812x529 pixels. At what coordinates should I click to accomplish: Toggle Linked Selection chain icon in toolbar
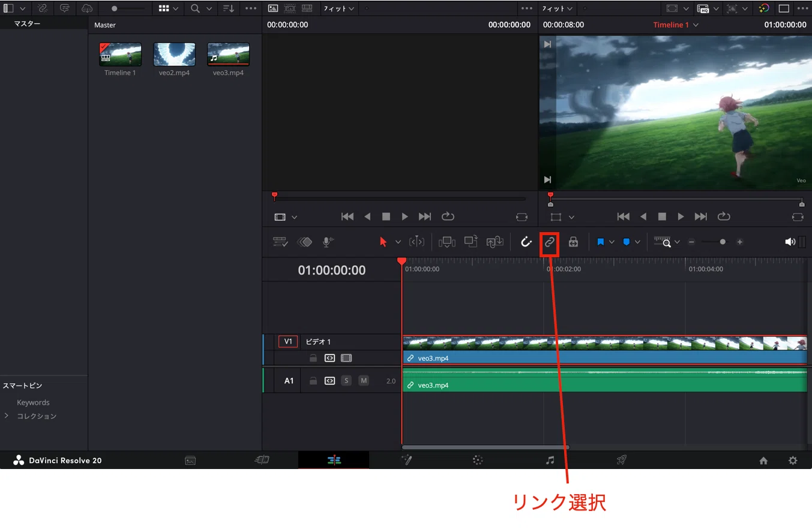tap(550, 242)
